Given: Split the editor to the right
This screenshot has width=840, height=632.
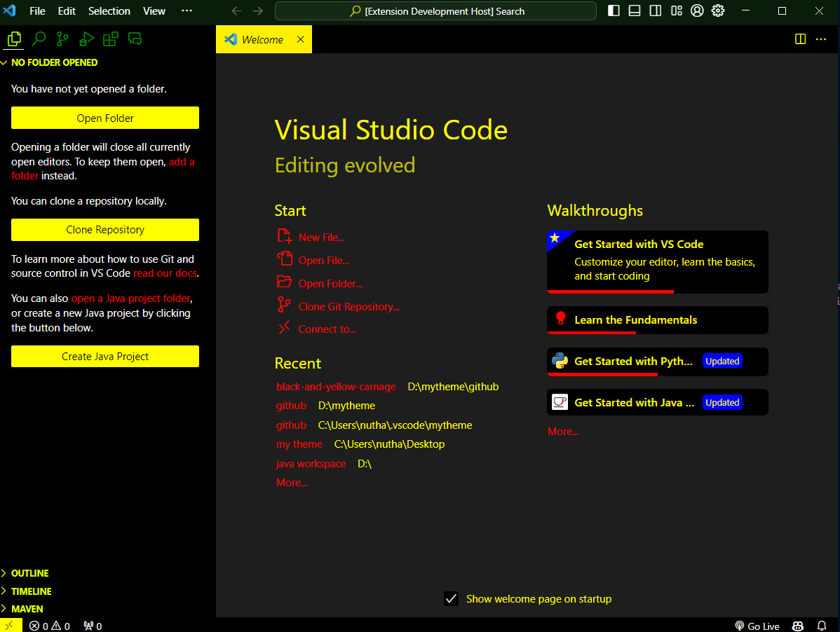Looking at the screenshot, I should point(800,39).
